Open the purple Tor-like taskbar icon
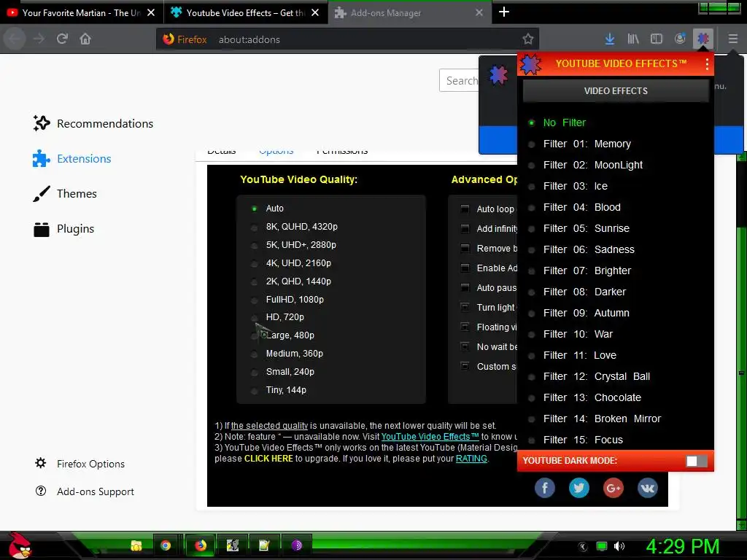Viewport: 747px width, 560px height. click(296, 545)
